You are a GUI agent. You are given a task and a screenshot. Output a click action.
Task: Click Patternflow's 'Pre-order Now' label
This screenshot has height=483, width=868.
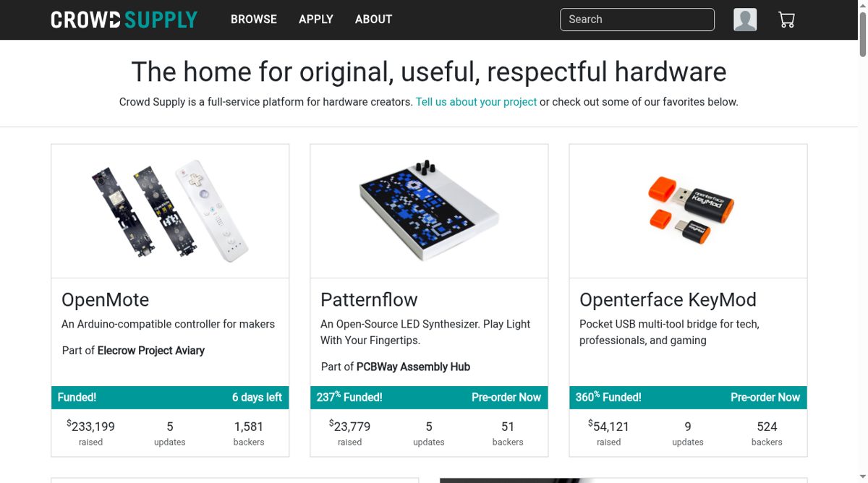506,397
